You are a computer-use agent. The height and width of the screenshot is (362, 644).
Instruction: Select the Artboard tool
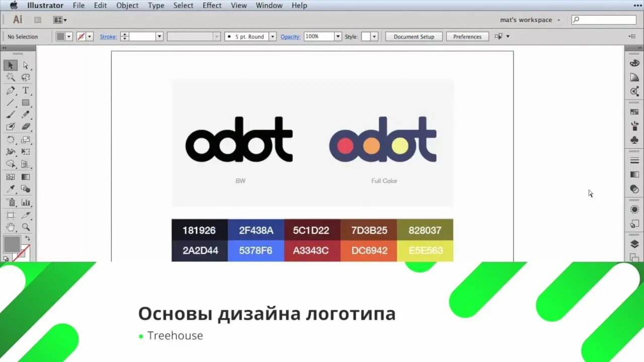pos(11,215)
